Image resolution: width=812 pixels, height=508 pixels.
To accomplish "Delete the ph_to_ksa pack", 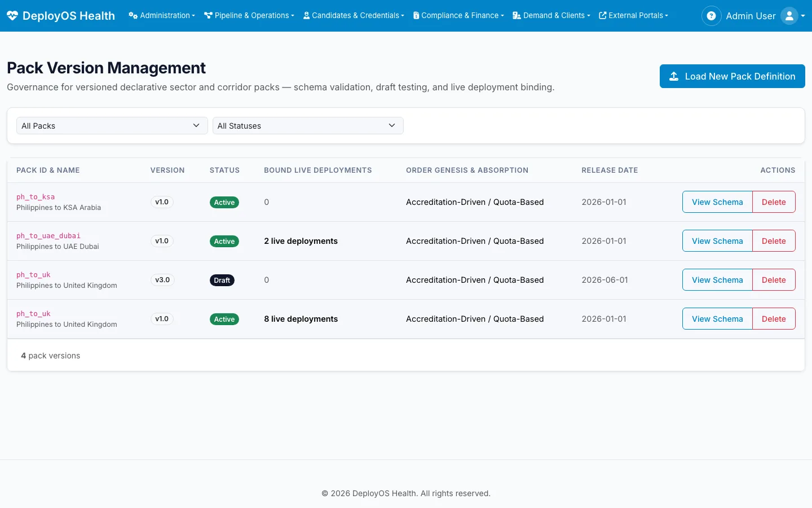I will (x=774, y=202).
